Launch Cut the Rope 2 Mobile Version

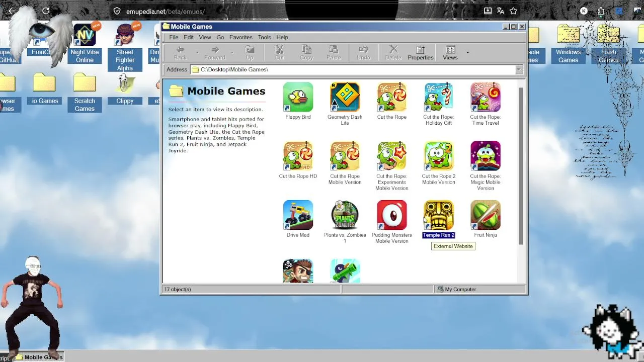(x=438, y=156)
